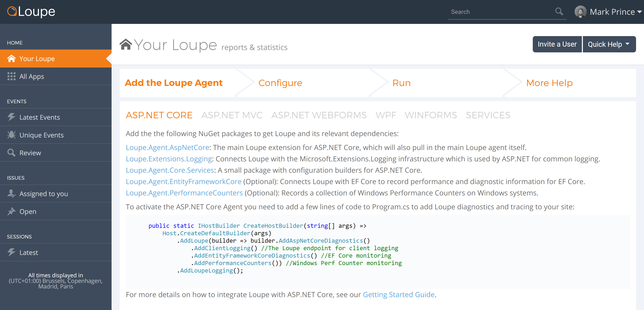Click the house icon in page heading
Viewport: 644px width, 310px height.
[126, 45]
